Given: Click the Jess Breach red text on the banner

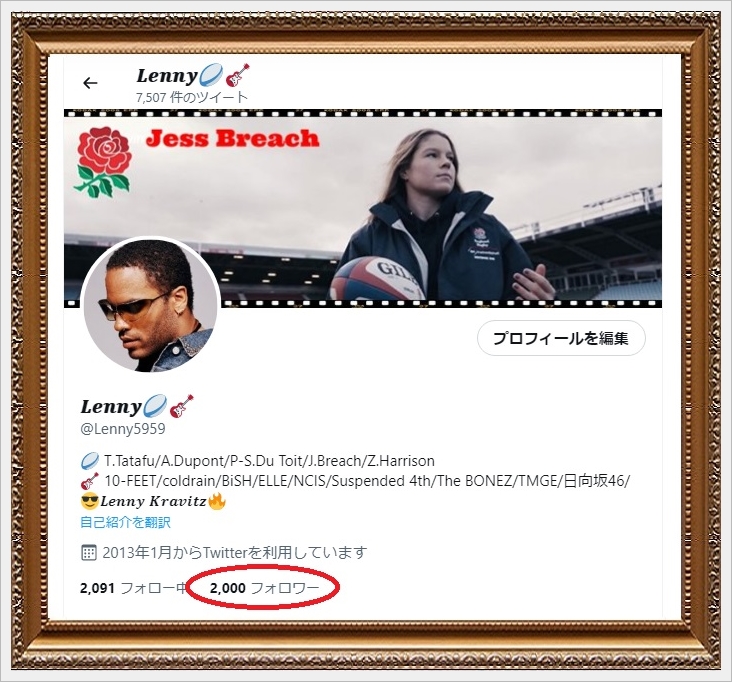Looking at the screenshot, I should click(x=232, y=138).
